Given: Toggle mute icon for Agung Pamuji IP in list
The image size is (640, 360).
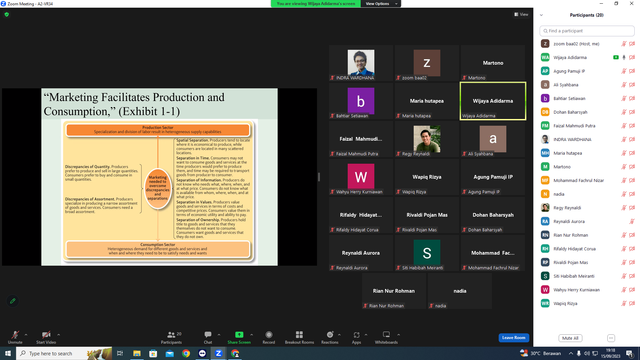Looking at the screenshot, I should 624,71.
